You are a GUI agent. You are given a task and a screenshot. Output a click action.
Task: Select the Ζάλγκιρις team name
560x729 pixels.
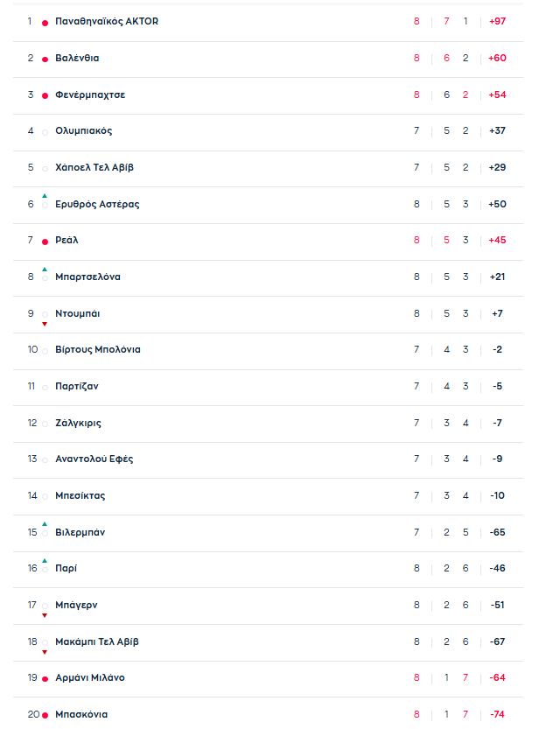tap(78, 423)
